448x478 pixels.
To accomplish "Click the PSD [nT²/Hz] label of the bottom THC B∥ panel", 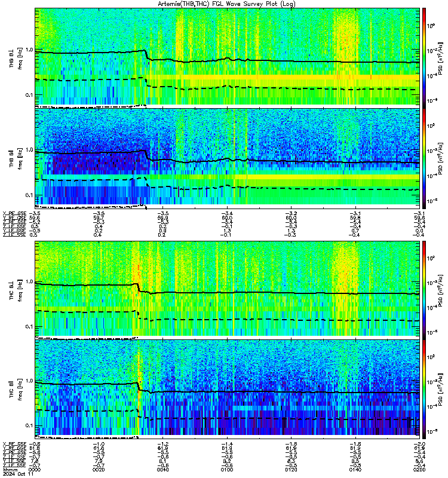I will tap(441, 390).
